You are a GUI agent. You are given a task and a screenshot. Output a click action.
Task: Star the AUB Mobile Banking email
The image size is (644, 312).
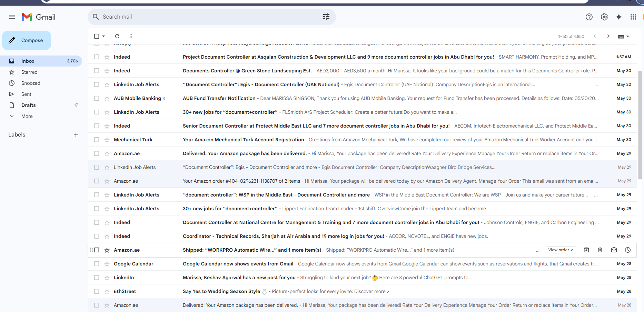(107, 98)
